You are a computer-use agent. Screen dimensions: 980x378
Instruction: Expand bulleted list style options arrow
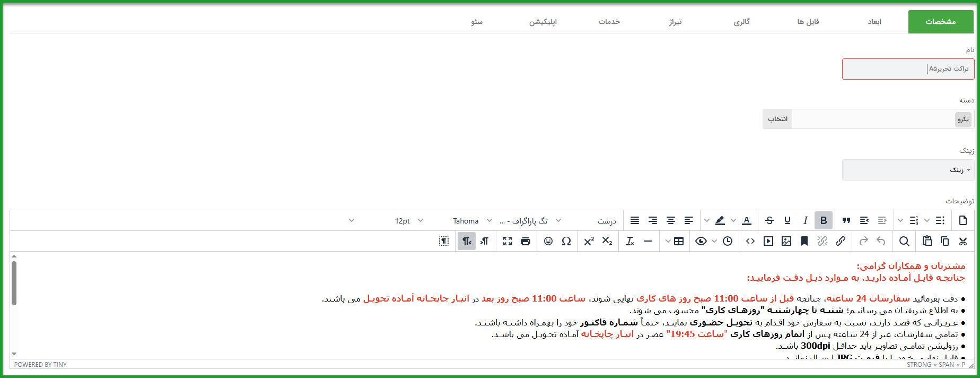[x=927, y=220]
